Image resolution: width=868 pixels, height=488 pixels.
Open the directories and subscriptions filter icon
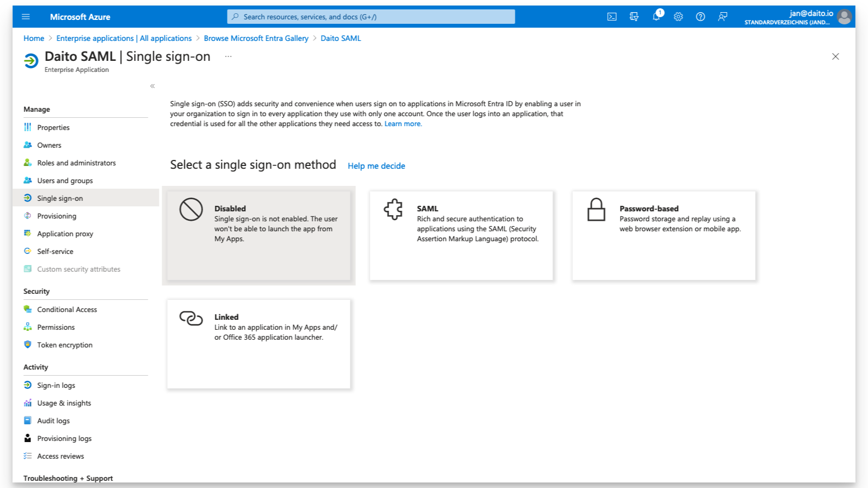tap(634, 17)
